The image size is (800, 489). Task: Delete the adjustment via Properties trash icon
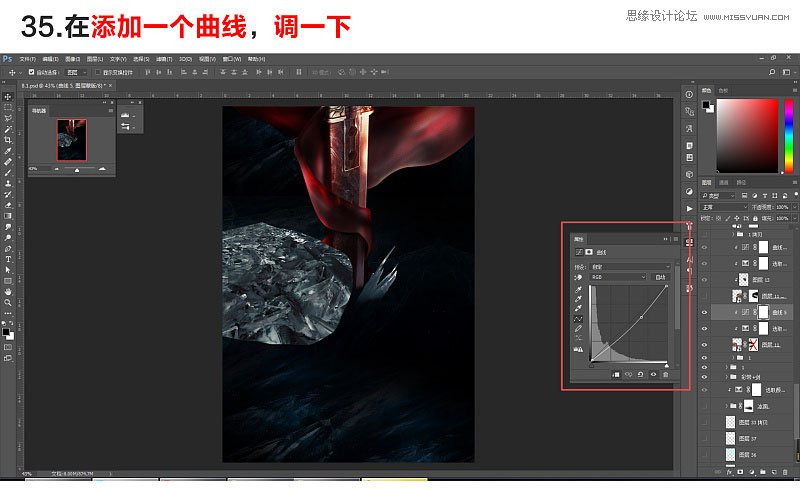point(665,375)
